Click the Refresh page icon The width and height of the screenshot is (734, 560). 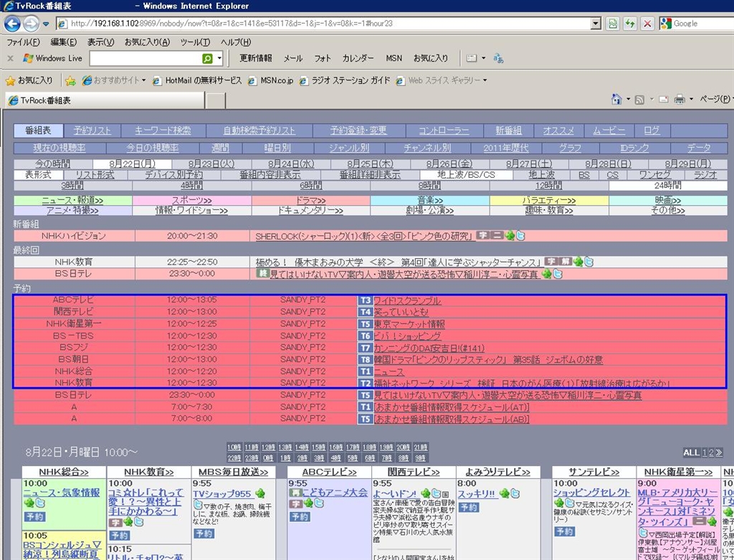pos(630,24)
